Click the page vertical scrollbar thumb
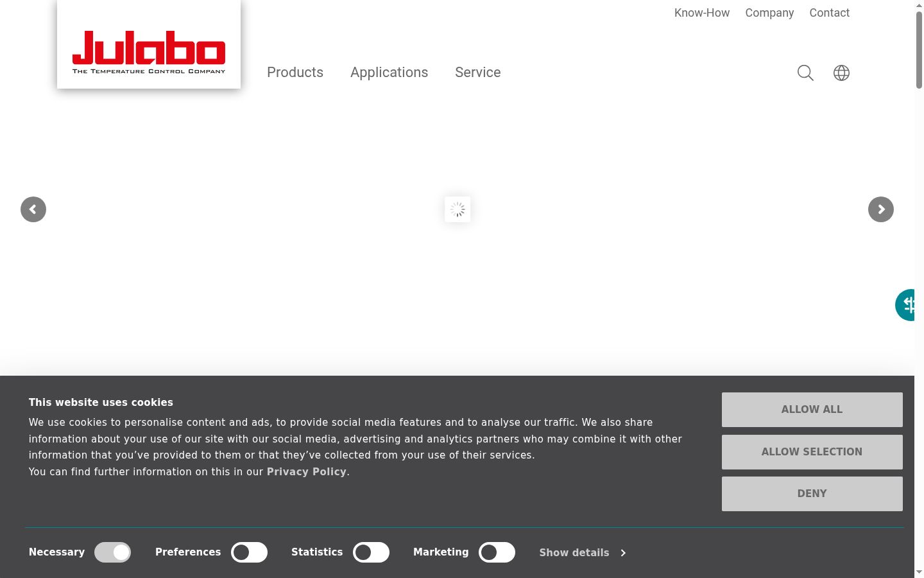Viewport: 924px width, 578px height. [919, 50]
